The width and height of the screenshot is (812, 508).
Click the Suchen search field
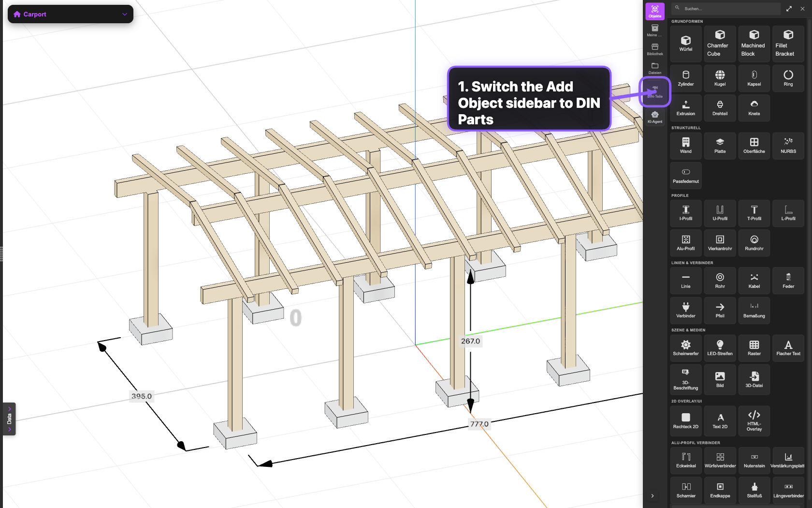click(725, 8)
